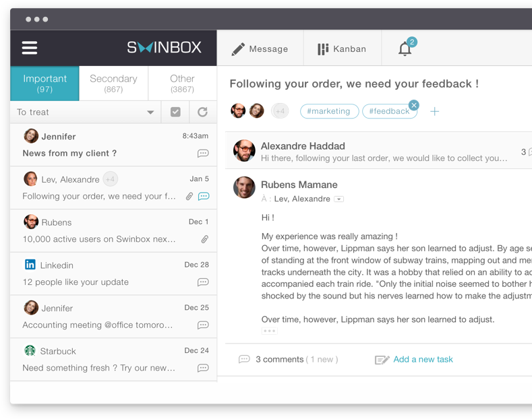This screenshot has width=532, height=419.
Task: Refresh the message list
Action: coord(202,112)
